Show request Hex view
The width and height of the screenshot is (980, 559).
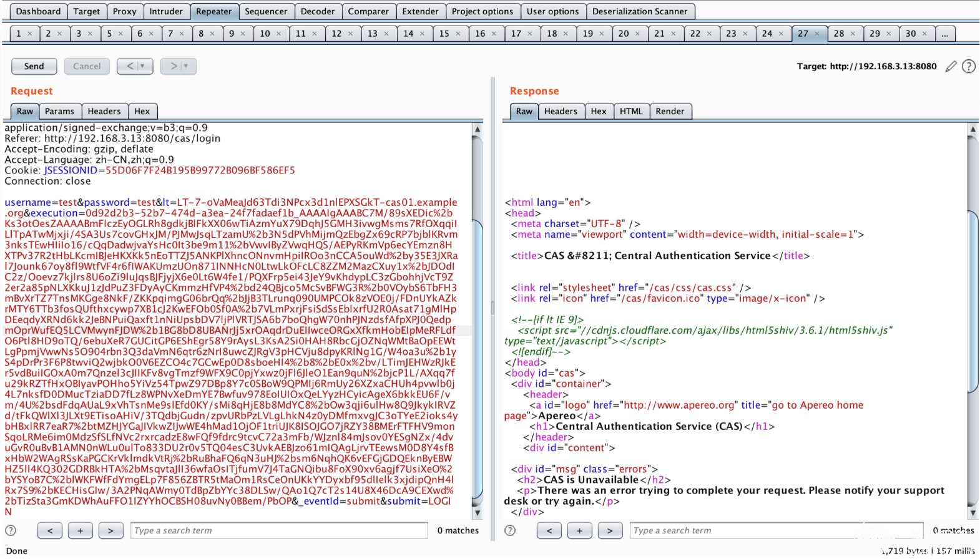tap(142, 111)
